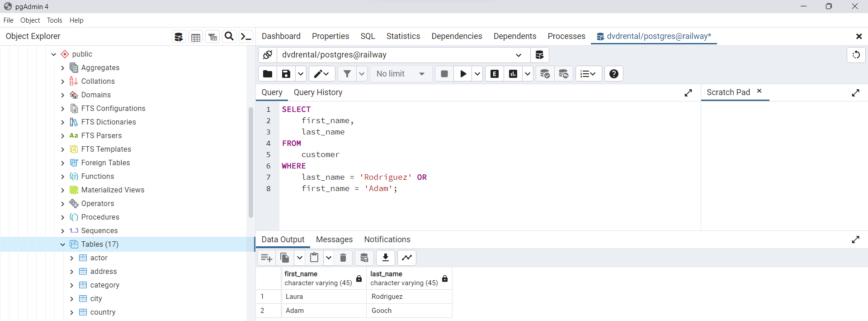Switch to the Dashboard tab
The height and width of the screenshot is (321, 868).
pos(281,36)
